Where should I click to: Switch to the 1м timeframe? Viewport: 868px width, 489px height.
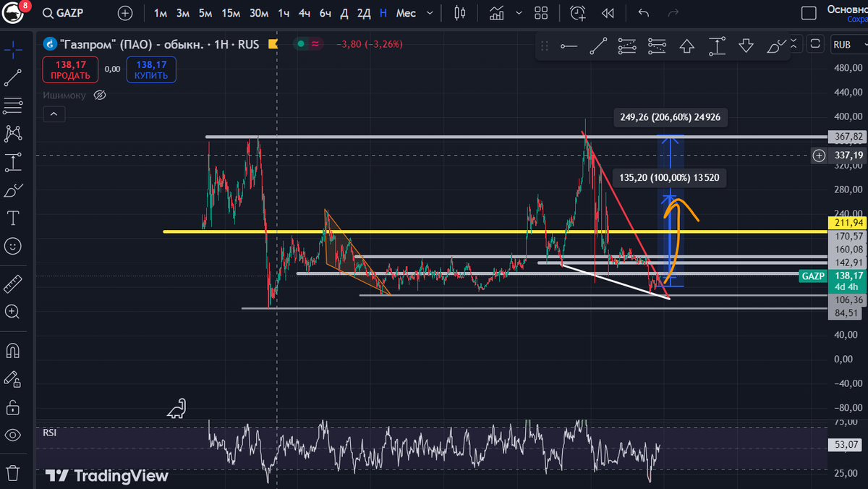[160, 13]
